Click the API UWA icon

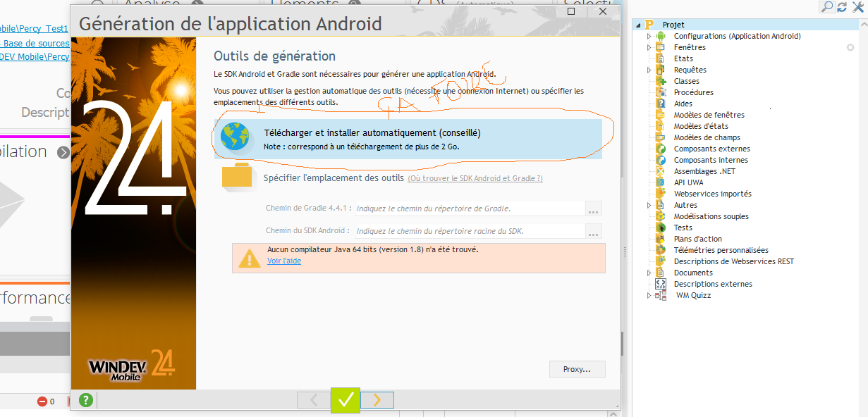pyautogui.click(x=661, y=182)
